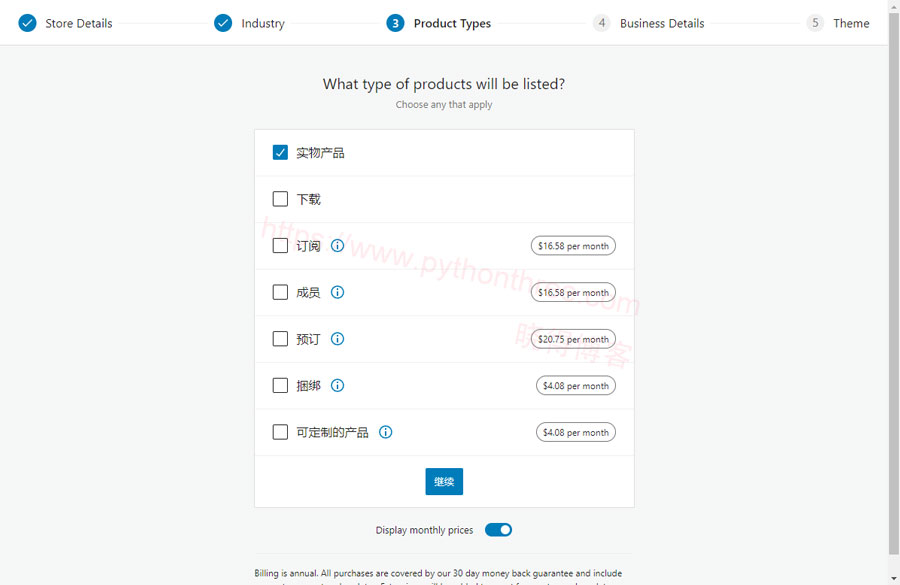Click the $20.75 per month price pill
900x585 pixels.
tap(573, 338)
